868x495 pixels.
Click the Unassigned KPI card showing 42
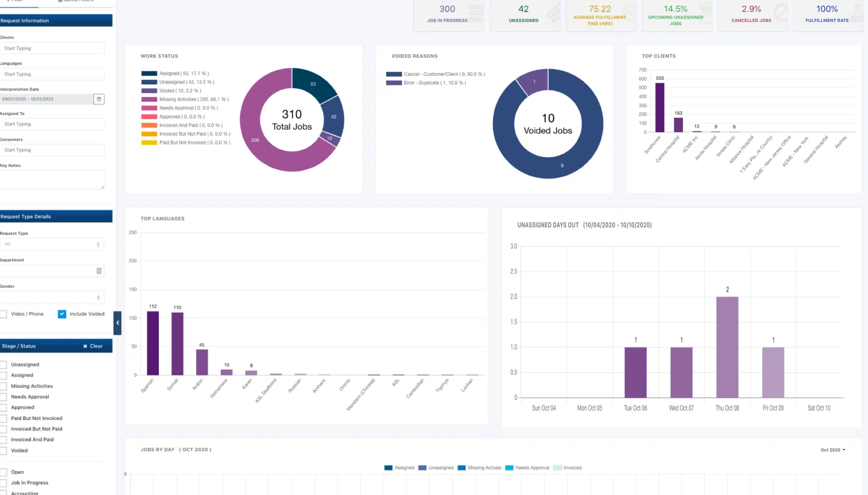click(523, 15)
